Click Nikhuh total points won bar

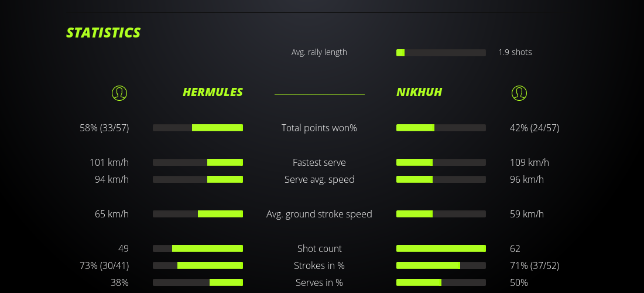click(441, 128)
